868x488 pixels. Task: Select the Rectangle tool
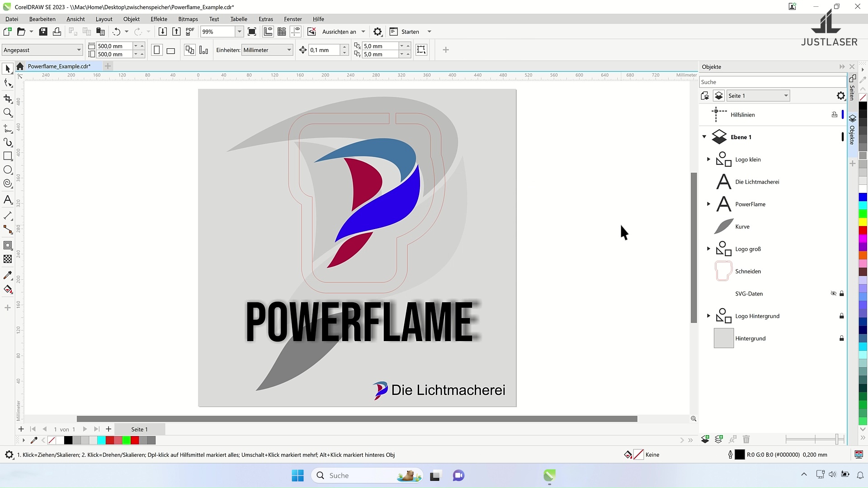click(8, 156)
